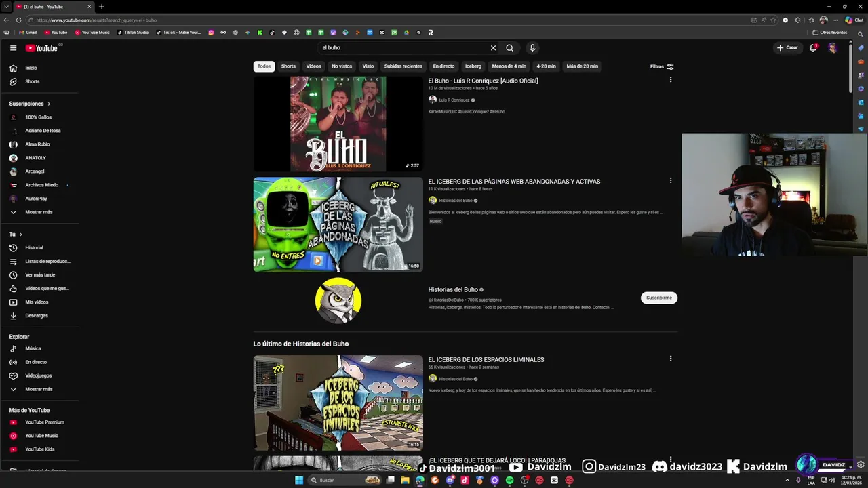
Task: Open Luis R Conriquez channel name
Action: [x=454, y=100]
